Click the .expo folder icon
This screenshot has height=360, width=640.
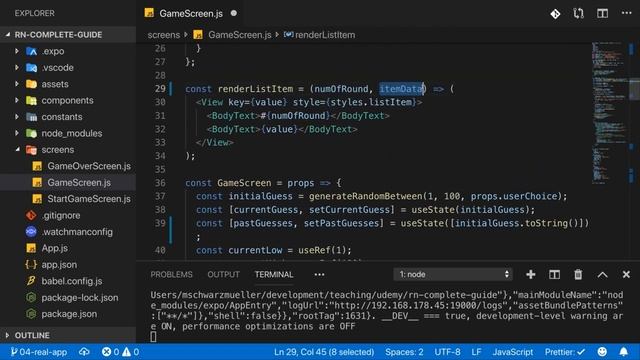[x=31, y=51]
